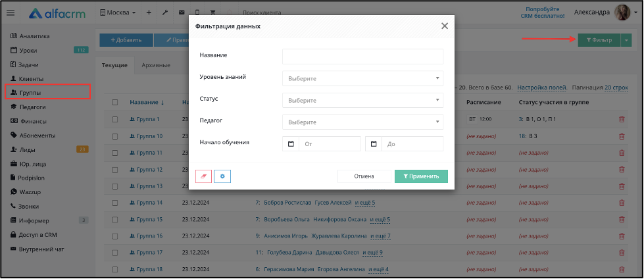The image size is (644, 279).
Task: Check the box for Группа 16
Action: (115, 236)
